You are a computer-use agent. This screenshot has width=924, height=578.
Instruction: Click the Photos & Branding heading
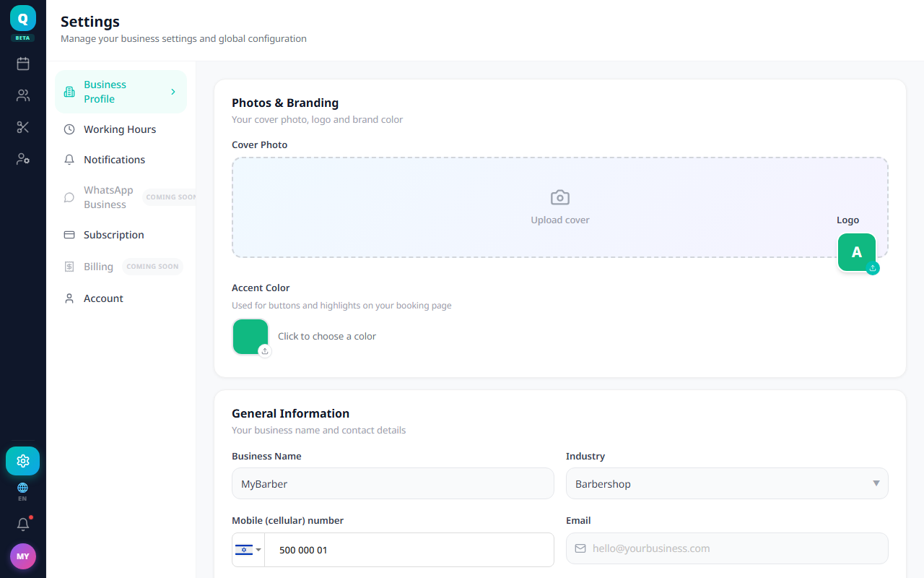(285, 103)
